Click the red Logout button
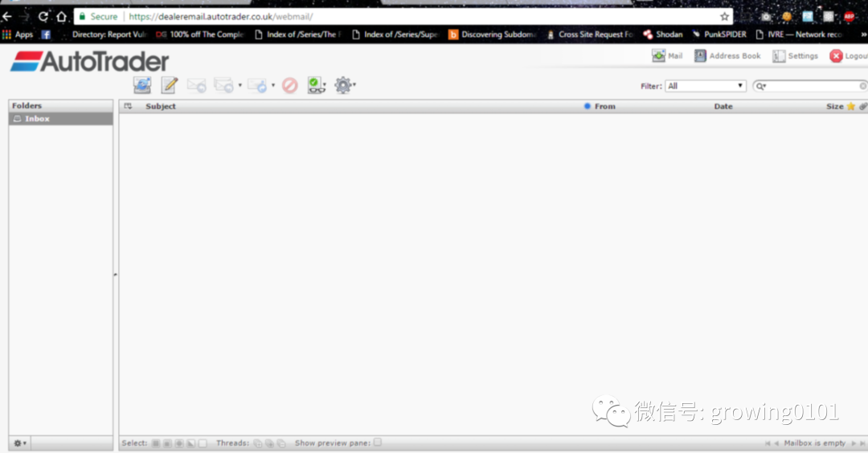The width and height of the screenshot is (868, 453). [849, 56]
